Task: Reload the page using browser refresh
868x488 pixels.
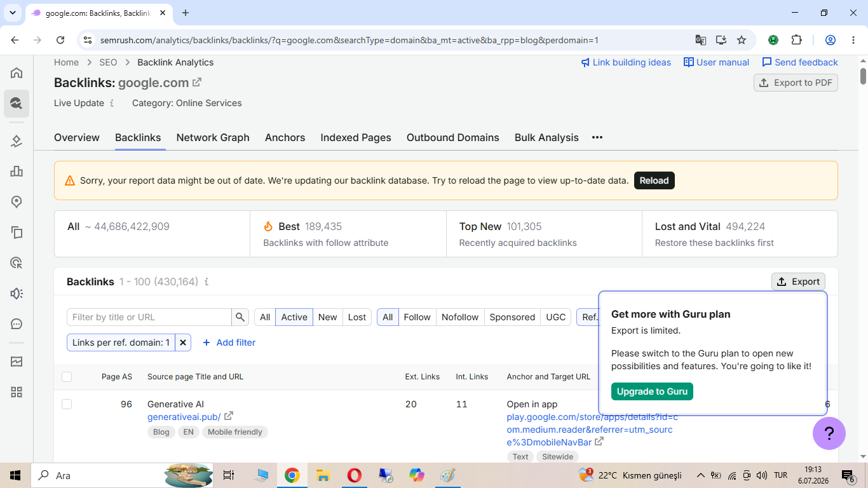Action: [60, 40]
